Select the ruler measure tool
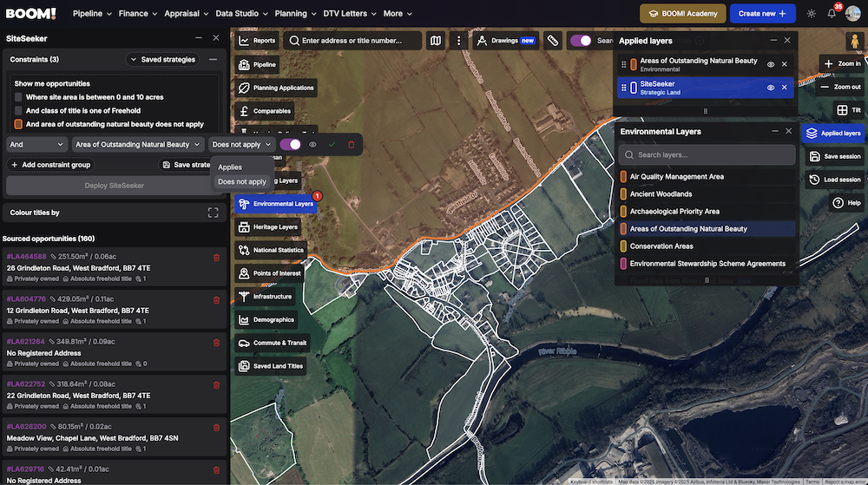Viewport: 868px width, 485px height. [x=552, y=41]
